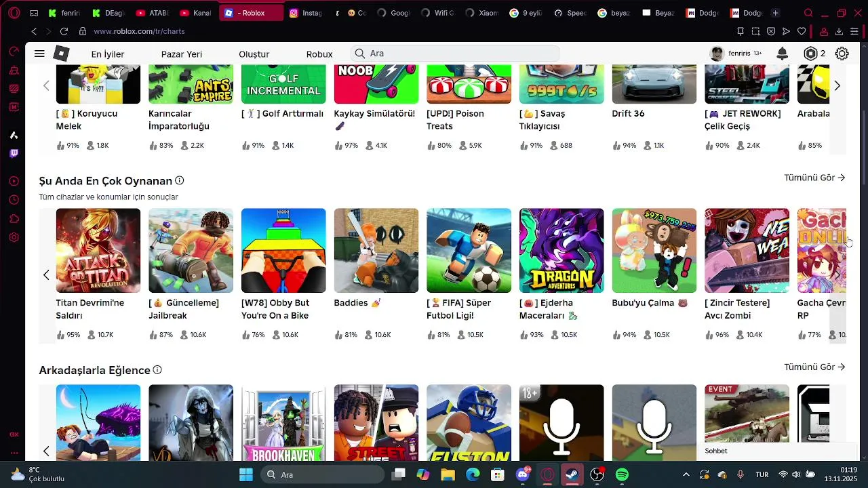Show hidden system tray icons
This screenshot has height=488, width=868.
coord(686,475)
